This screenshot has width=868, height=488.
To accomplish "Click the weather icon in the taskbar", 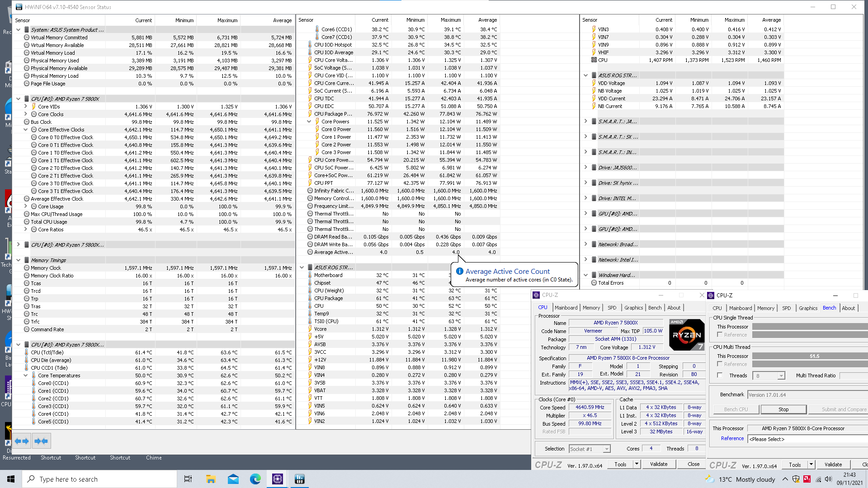I will [x=710, y=479].
